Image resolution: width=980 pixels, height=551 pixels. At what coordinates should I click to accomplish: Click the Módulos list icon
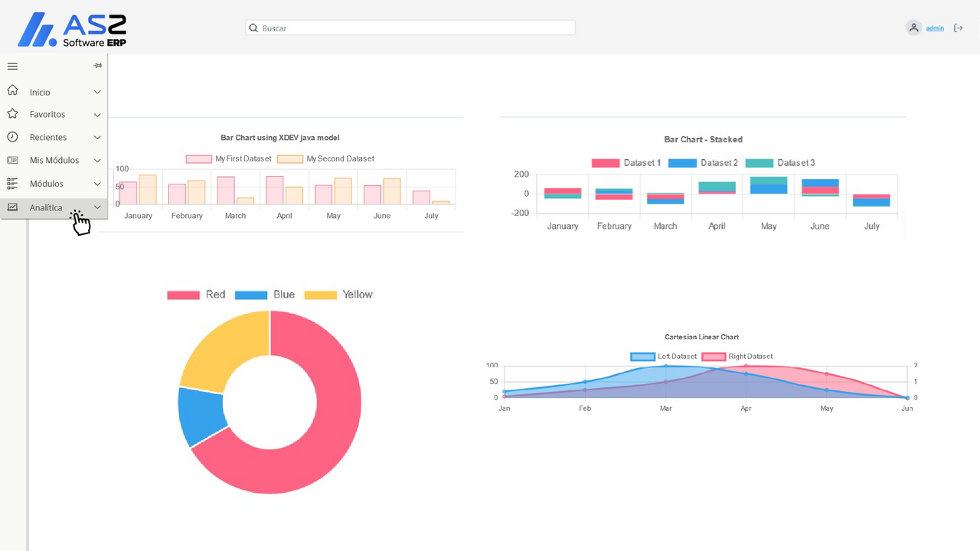[12, 184]
